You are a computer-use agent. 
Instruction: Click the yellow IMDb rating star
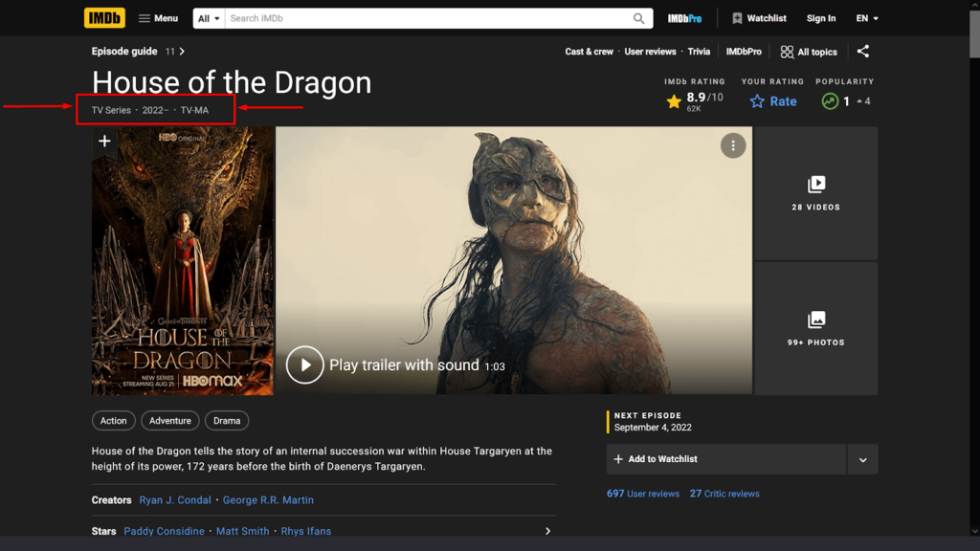(674, 100)
